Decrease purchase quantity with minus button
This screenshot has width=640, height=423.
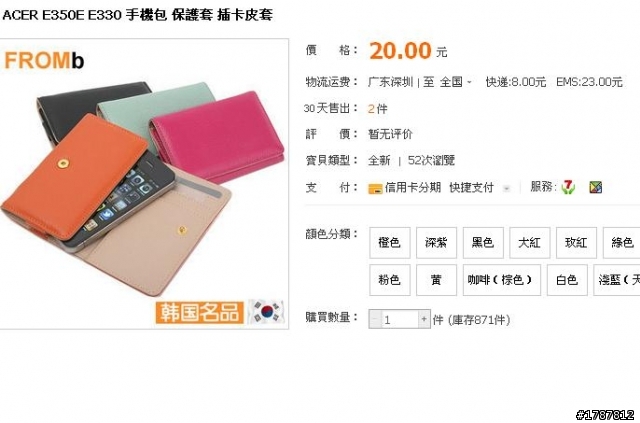click(375, 319)
